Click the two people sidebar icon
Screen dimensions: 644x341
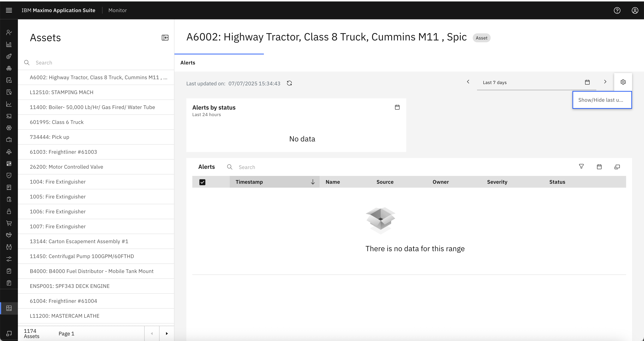9,247
